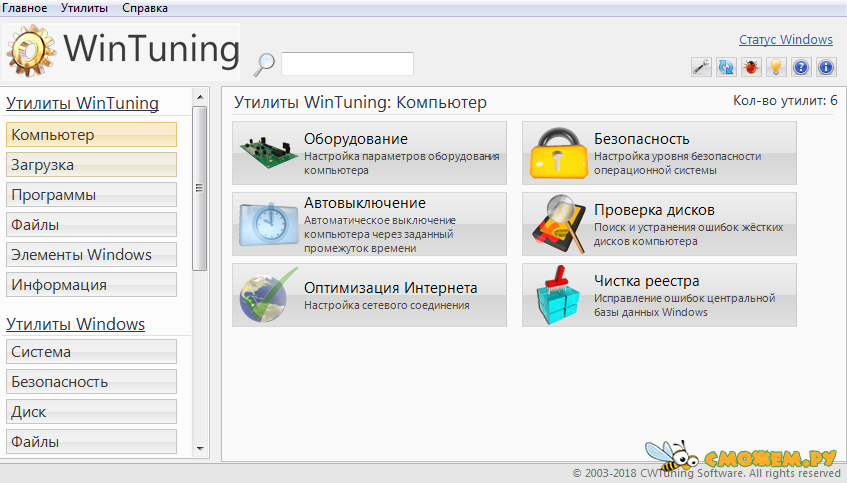Click the sidebar scroll up arrow

click(200, 97)
